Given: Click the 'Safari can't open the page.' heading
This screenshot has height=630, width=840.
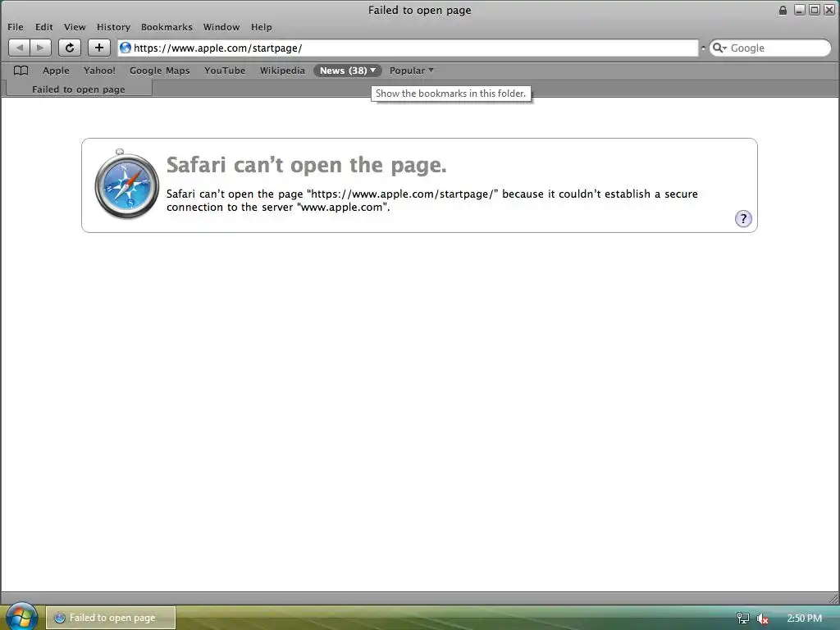Looking at the screenshot, I should [x=307, y=165].
